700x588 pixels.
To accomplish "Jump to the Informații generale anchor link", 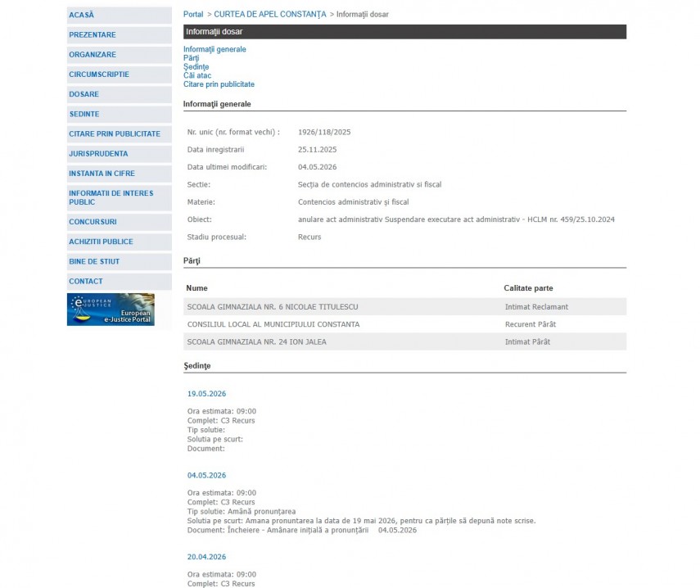I will [x=215, y=49].
